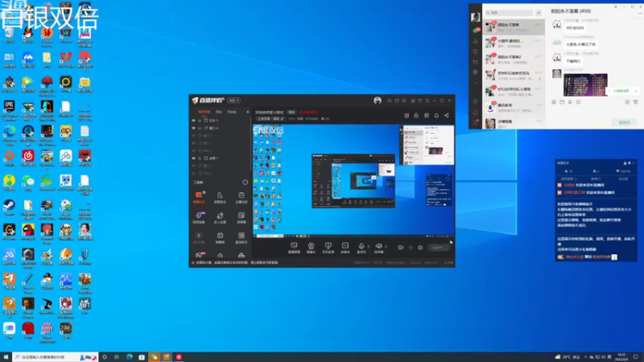Open settings gear beside start-stream button

[420, 248]
